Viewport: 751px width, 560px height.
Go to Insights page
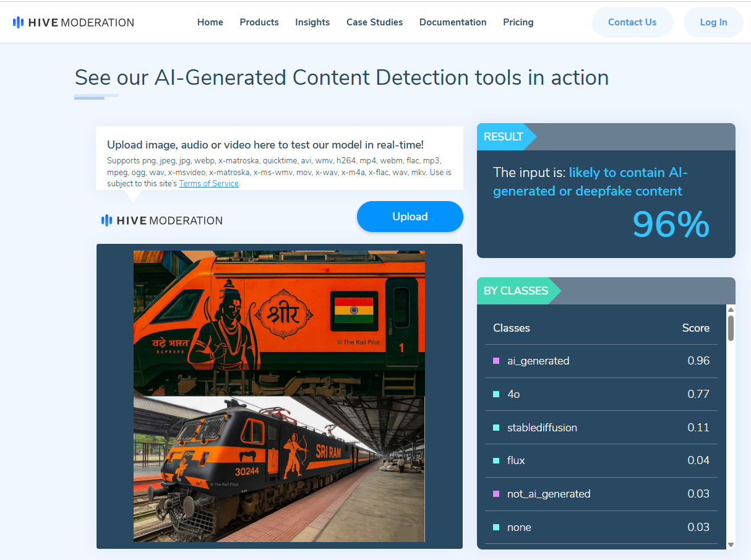(312, 22)
